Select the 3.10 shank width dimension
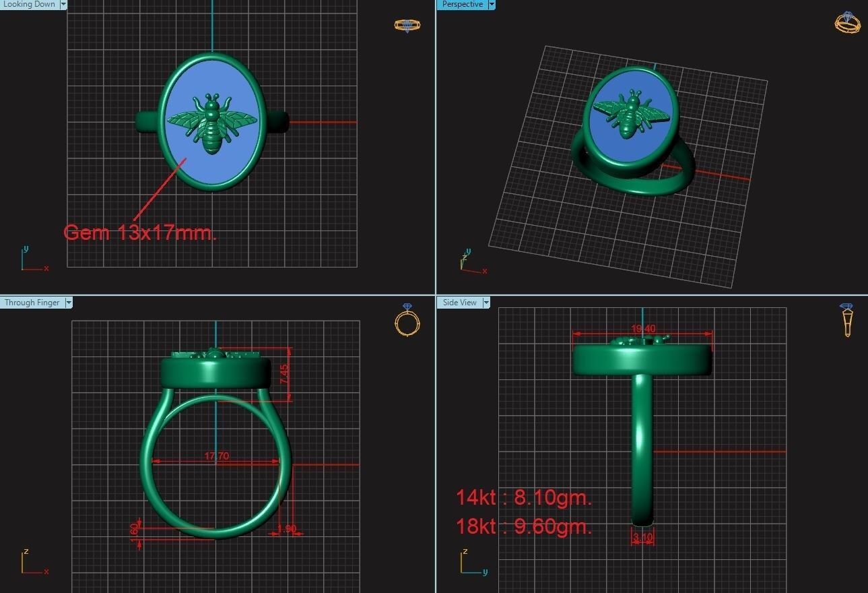Screen dimensions: 868x593 tap(643, 538)
